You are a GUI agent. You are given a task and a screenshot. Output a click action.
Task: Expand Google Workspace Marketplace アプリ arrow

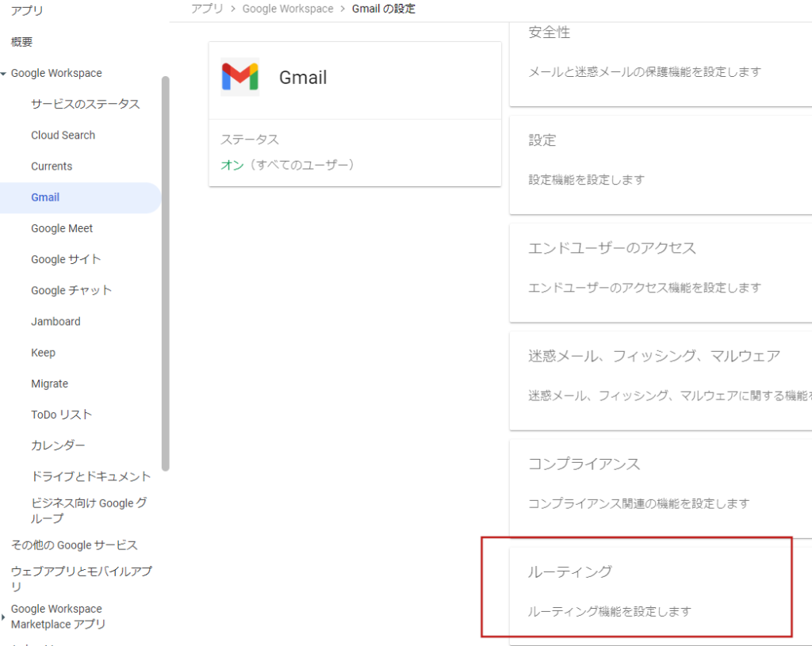4,617
